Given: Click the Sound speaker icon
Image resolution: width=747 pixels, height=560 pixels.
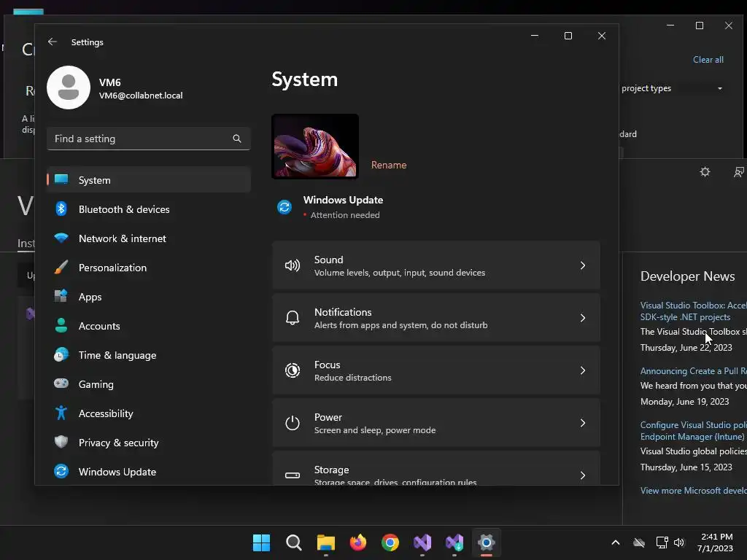Looking at the screenshot, I should tap(293, 265).
